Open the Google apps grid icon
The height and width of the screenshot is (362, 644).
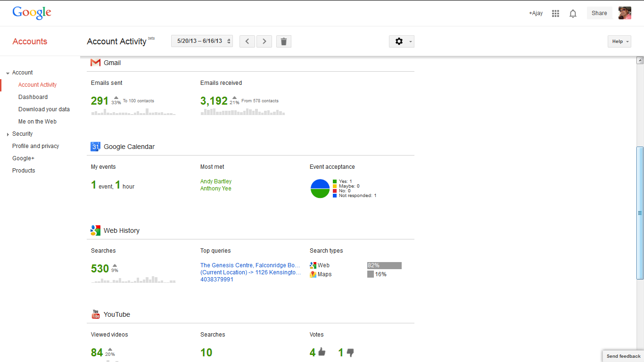pos(555,14)
